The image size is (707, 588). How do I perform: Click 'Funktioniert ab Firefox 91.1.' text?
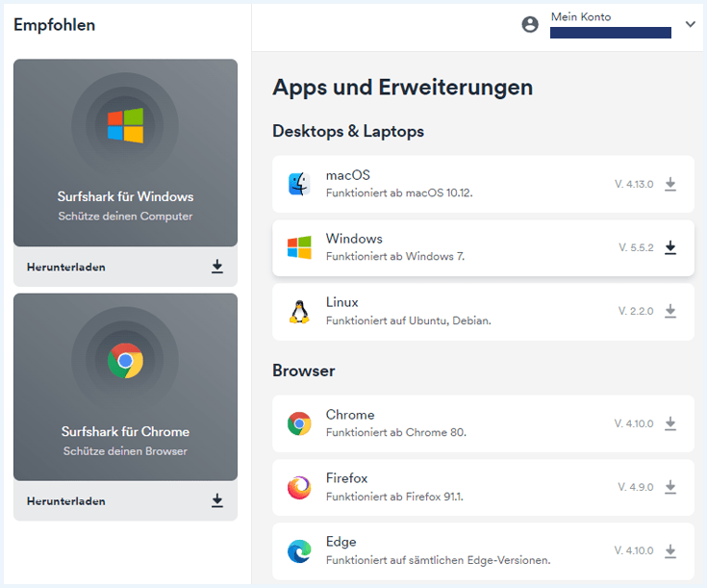tap(394, 497)
